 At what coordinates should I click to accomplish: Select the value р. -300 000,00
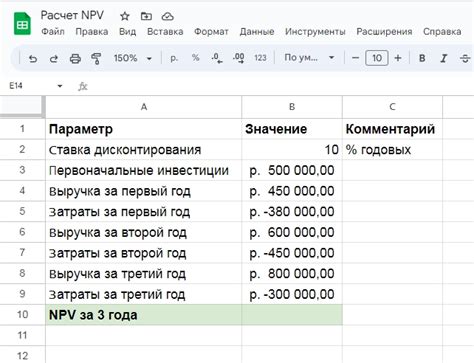click(292, 294)
